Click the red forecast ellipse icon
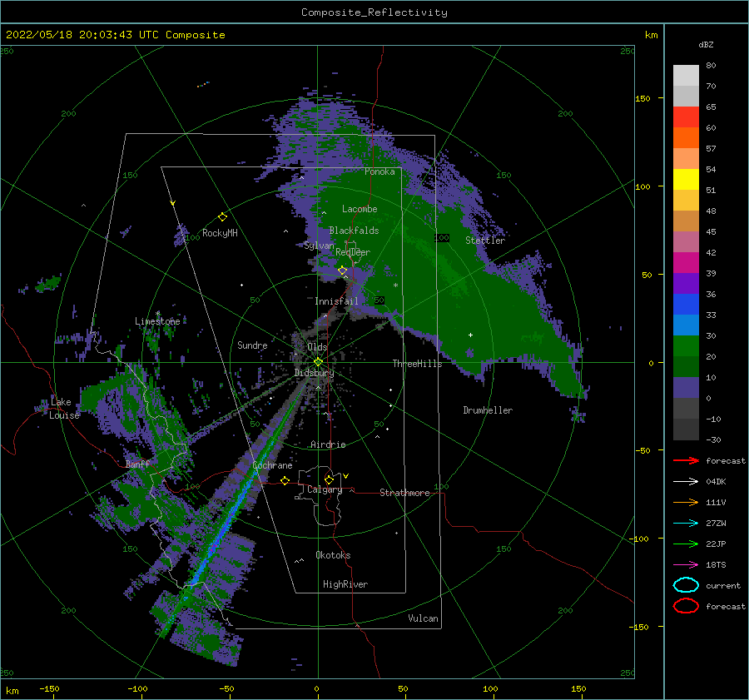The height and width of the screenshot is (700, 749). tap(686, 606)
